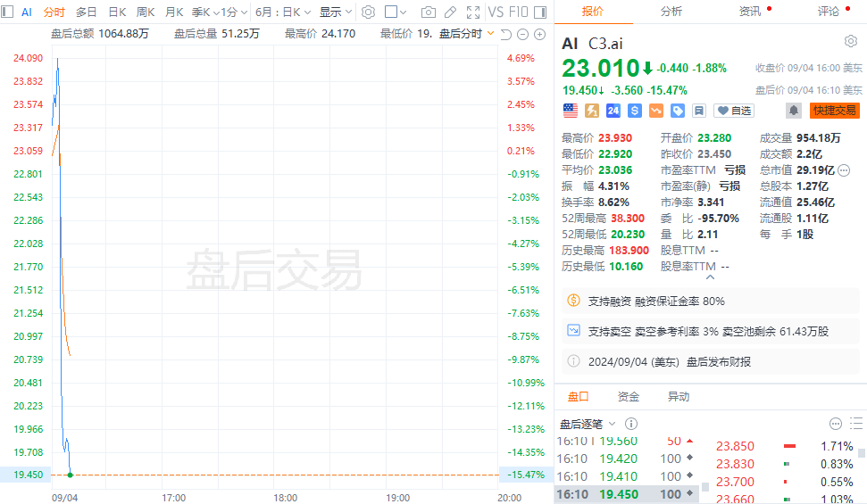Open chart settings gear in toolbar
The width and height of the screenshot is (867, 504).
[x=368, y=12]
